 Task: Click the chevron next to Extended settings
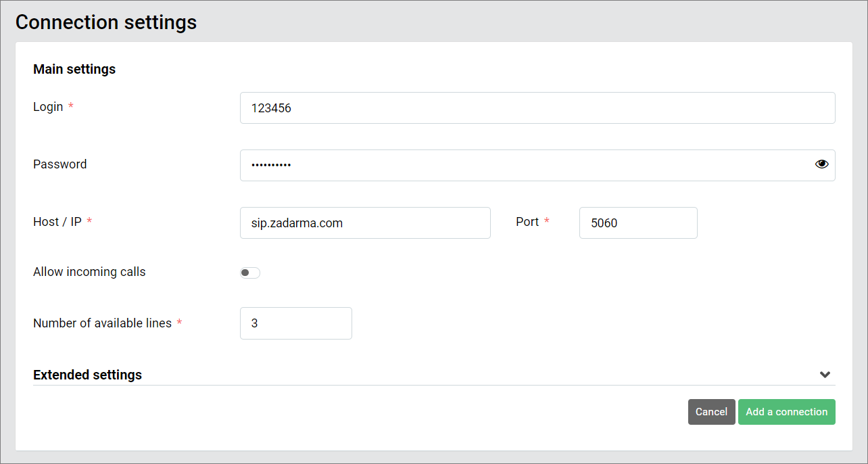tap(825, 374)
